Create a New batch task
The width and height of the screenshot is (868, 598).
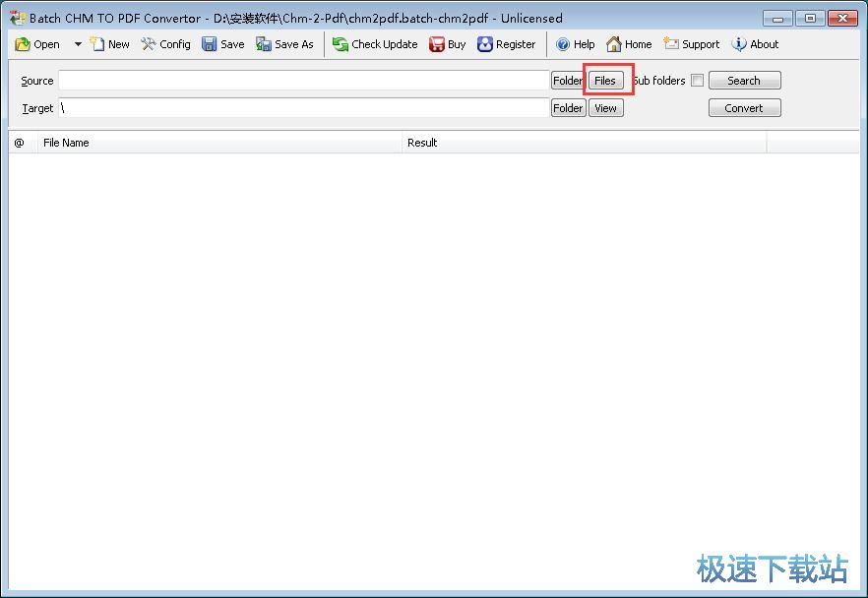109,43
